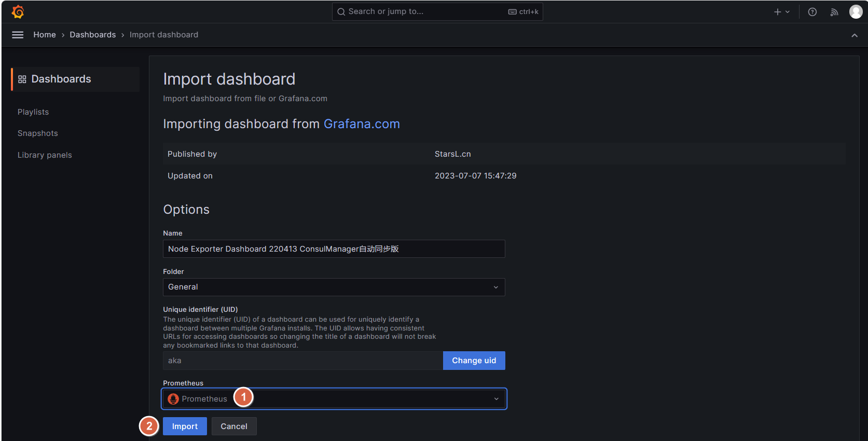Go to Dashboards breadcrumb
The height and width of the screenshot is (441, 868).
pyautogui.click(x=93, y=35)
